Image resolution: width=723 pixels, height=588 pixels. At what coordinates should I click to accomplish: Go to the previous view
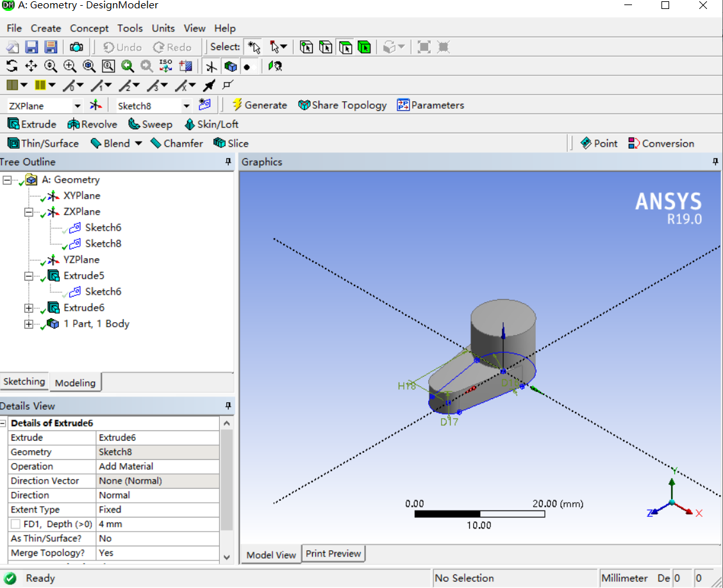coord(128,67)
